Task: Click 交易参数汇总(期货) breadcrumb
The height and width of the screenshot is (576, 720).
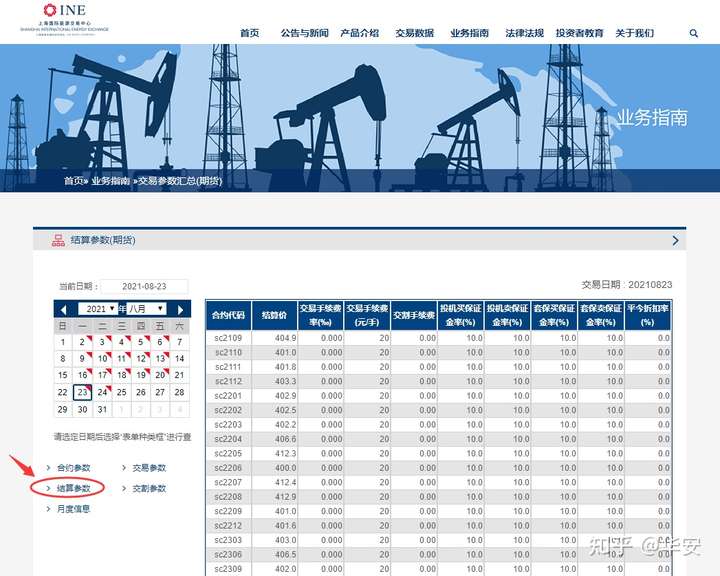Action: coord(180,181)
